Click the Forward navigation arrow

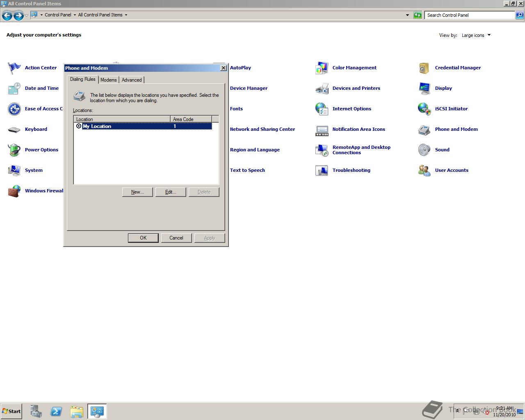pos(18,16)
